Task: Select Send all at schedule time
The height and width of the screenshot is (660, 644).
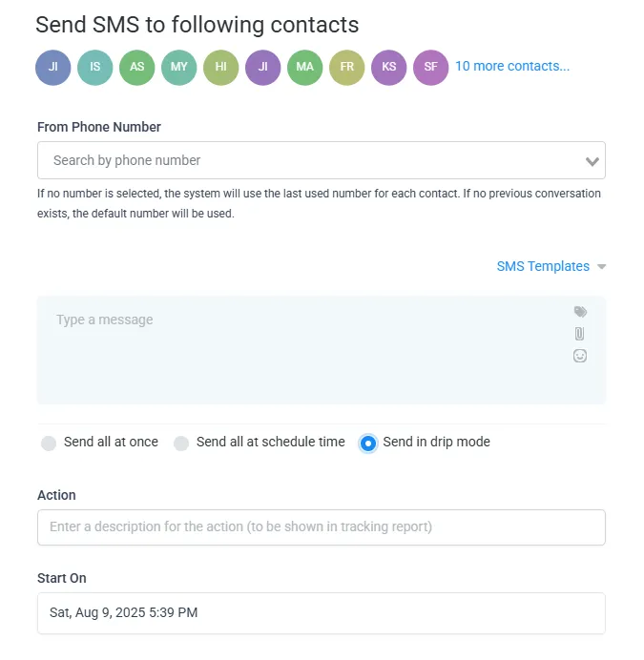Action: tap(181, 443)
